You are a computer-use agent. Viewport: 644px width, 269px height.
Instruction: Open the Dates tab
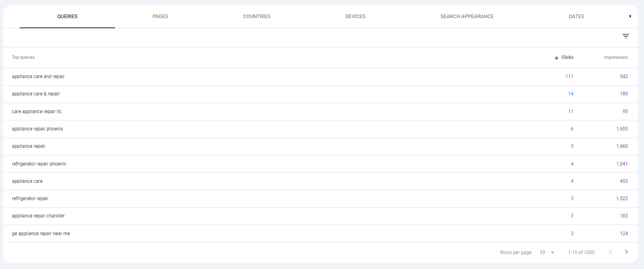click(x=576, y=17)
